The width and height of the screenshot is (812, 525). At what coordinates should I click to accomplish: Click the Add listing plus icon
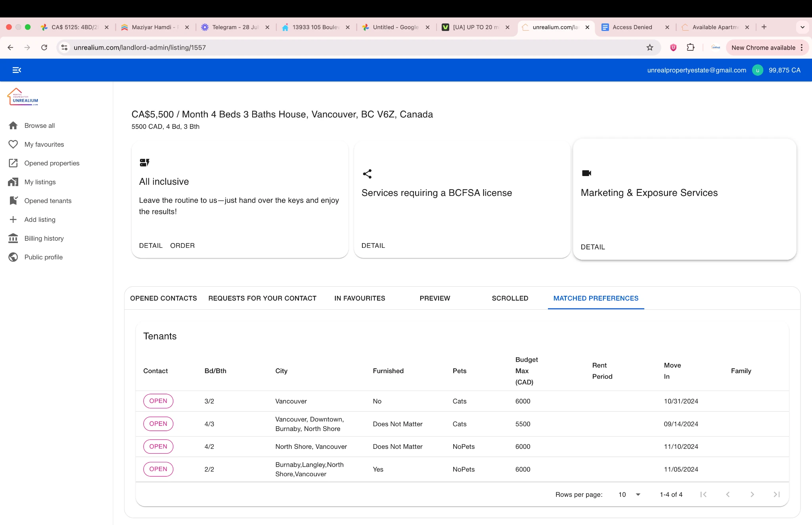13,220
